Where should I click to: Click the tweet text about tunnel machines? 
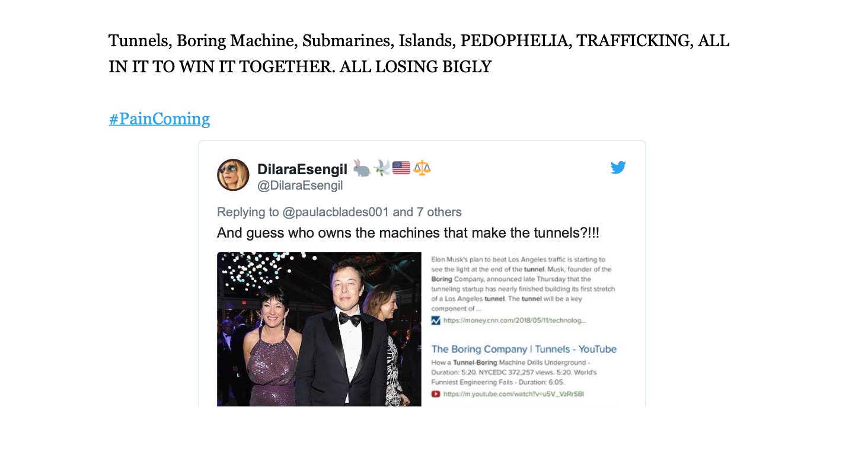(408, 233)
